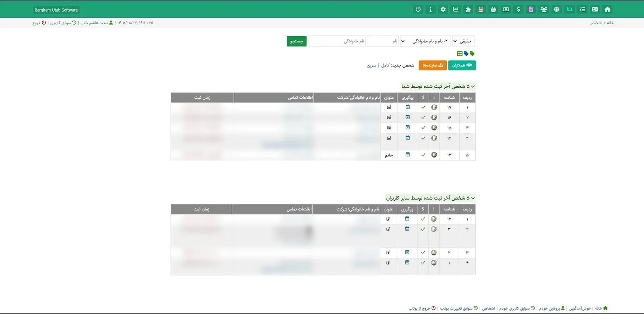Open the ID card (persons) toolbar icon
Screen dimensions: 644x314
point(595,10)
